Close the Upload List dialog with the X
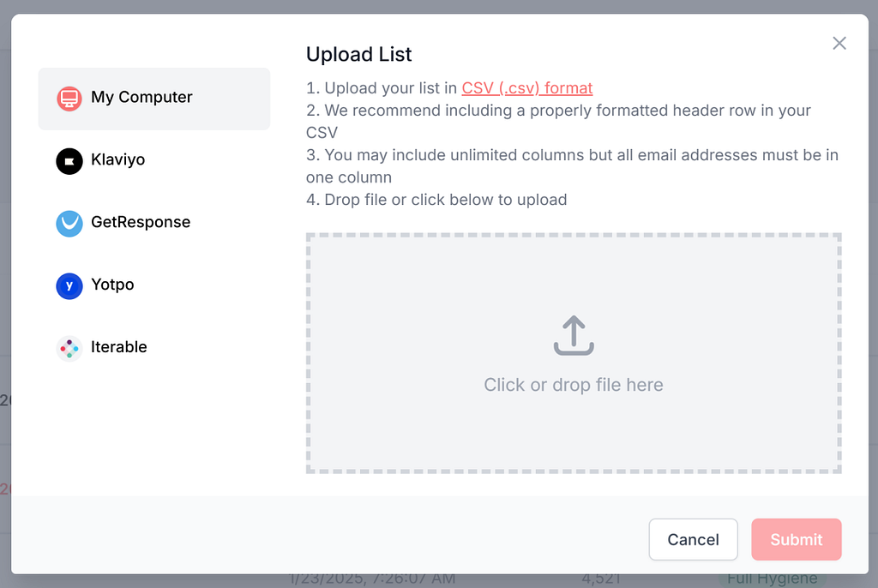 pos(839,43)
